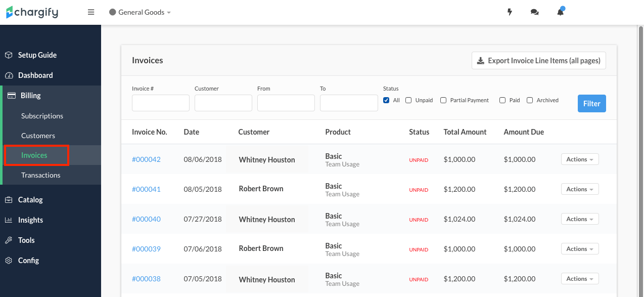Open invoice #000041 link

(x=146, y=189)
